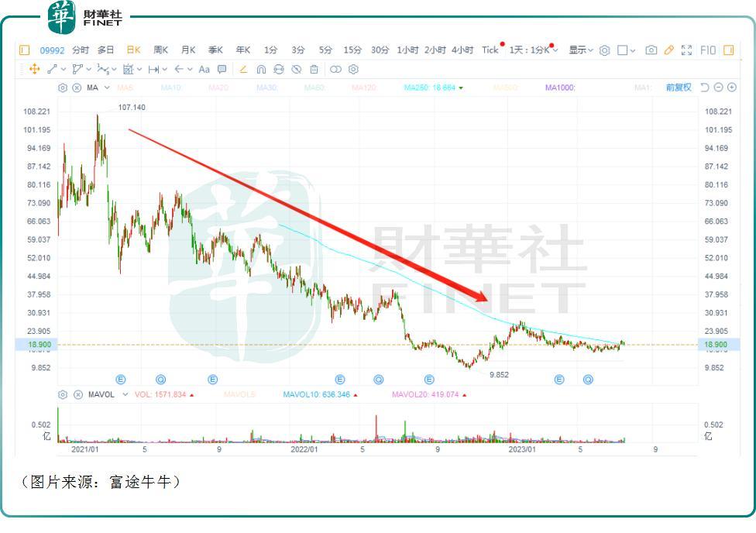Select the magnet snap tool
This screenshot has width=756, height=533.
(x=260, y=69)
